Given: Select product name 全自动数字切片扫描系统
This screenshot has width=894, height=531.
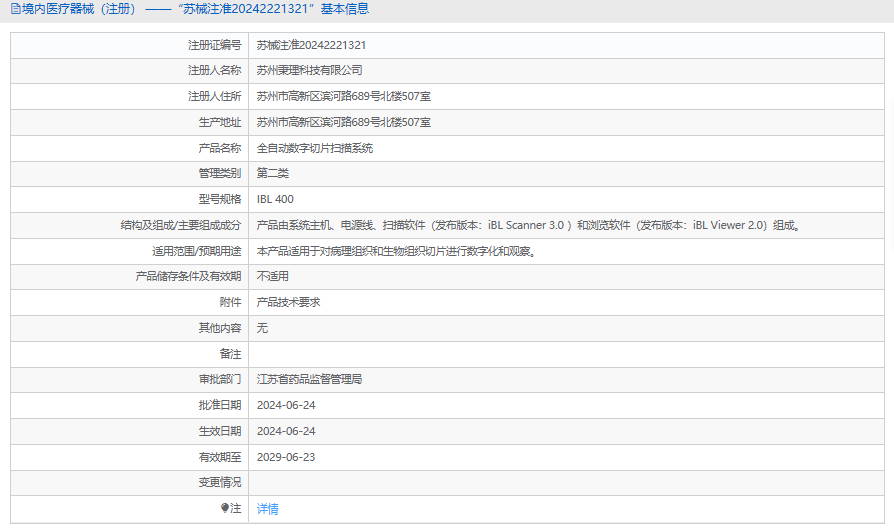Looking at the screenshot, I should pyautogui.click(x=315, y=148).
